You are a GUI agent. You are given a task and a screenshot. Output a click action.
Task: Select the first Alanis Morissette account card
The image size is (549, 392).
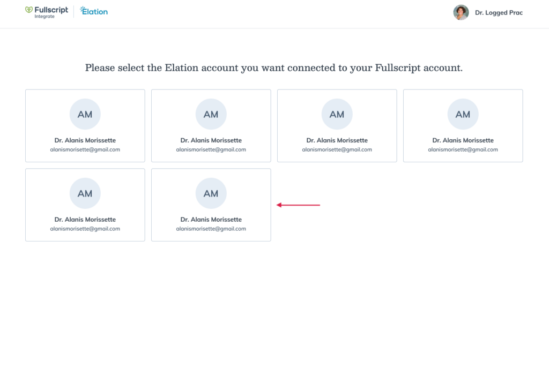pyautogui.click(x=85, y=125)
